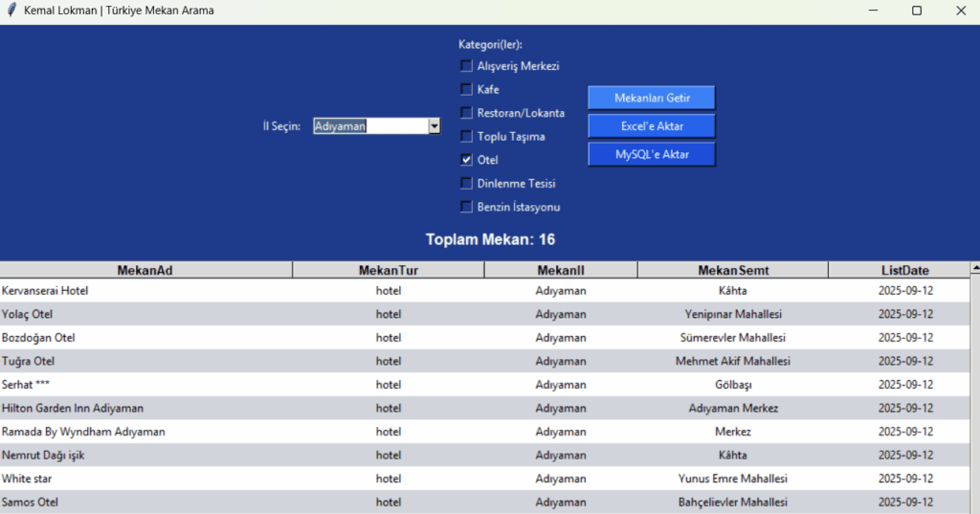Enable the Toplu Taşıma checkbox
Viewport: 980px width, 514px height.
click(x=467, y=136)
